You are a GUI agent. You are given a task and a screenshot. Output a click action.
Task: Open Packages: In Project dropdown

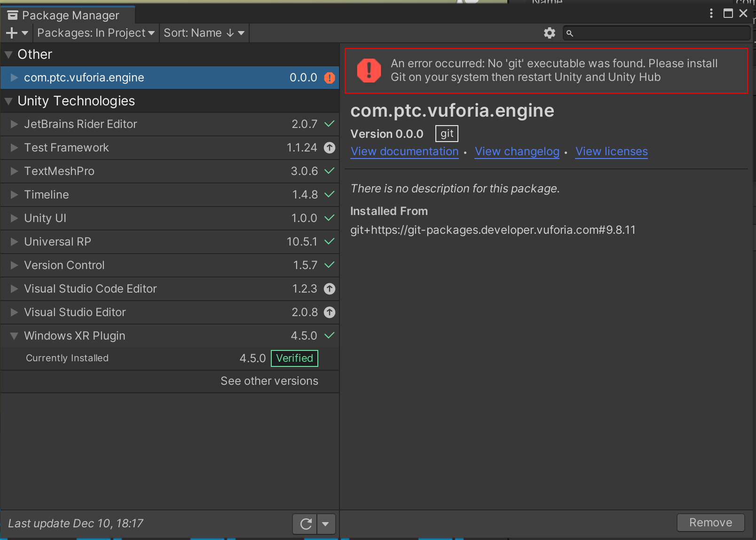pyautogui.click(x=96, y=33)
